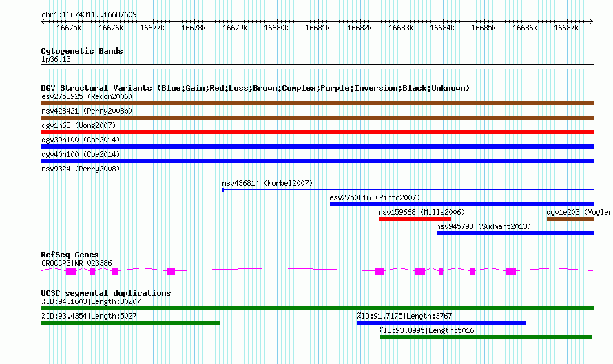Click the %ID:93.8995|Length:5016 label
The width and height of the screenshot is (613, 364).
426,330
